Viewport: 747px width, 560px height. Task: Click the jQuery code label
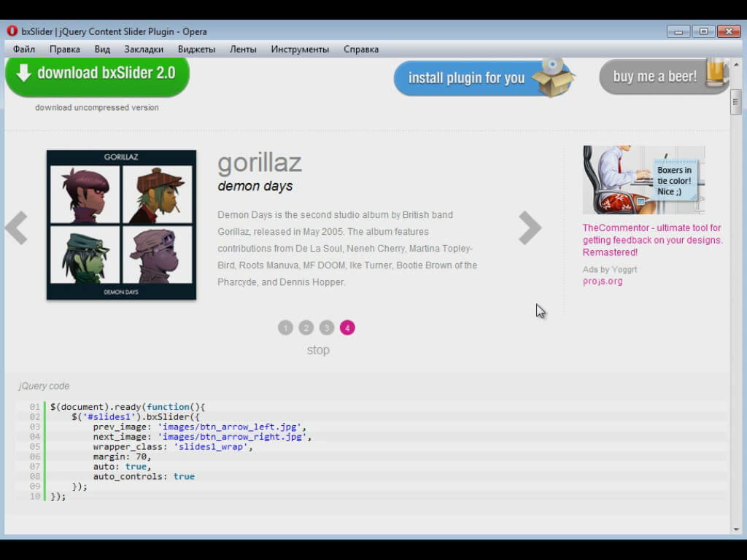44,386
